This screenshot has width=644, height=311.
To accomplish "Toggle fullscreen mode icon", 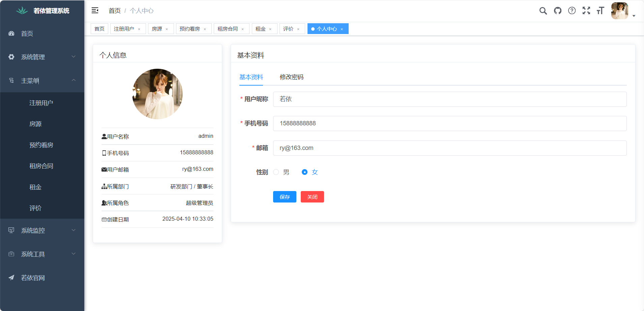I will click(x=586, y=11).
